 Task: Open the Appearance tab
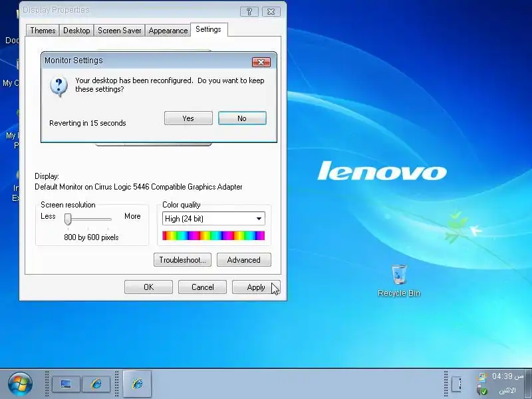click(168, 30)
